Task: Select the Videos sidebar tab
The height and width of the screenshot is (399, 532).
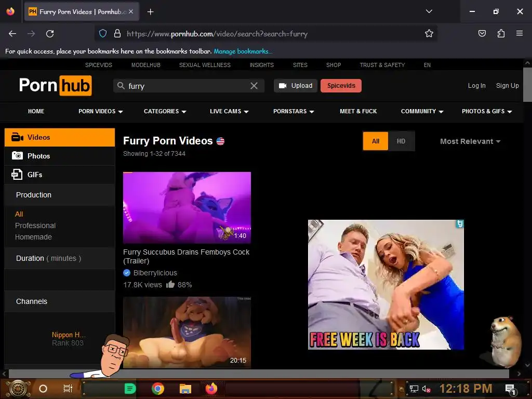Action: [60, 137]
